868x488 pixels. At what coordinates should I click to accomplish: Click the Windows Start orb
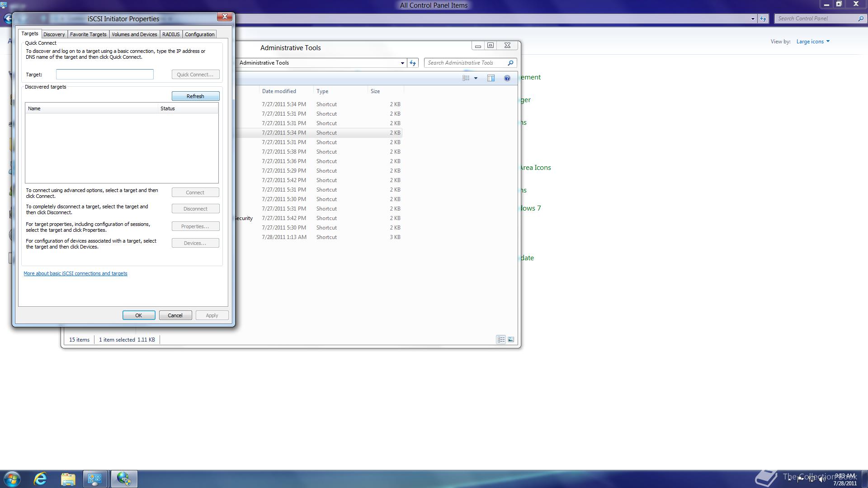[x=12, y=479]
